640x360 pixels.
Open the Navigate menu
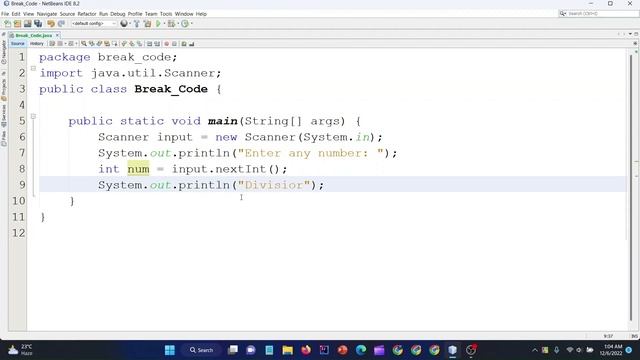coord(47,14)
